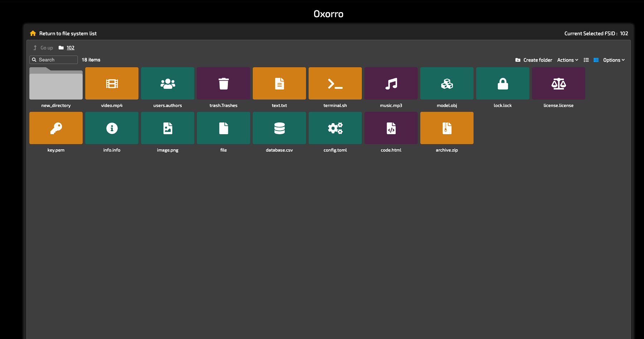This screenshot has width=644, height=339.
Task: Click the code.html file name
Action: [391, 150]
